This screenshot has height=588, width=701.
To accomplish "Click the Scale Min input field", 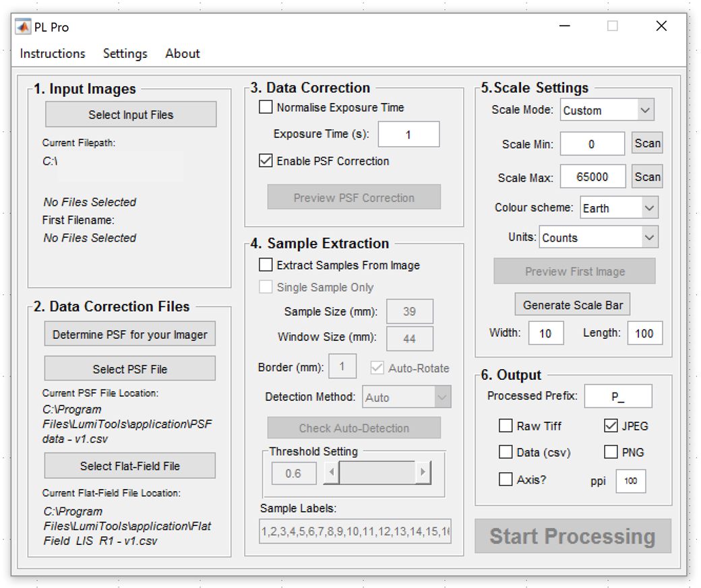I will 592,144.
